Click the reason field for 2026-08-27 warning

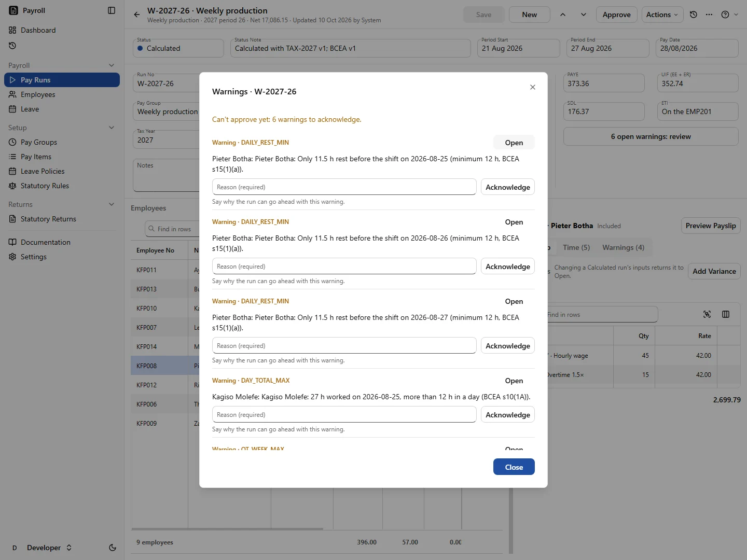(x=344, y=346)
